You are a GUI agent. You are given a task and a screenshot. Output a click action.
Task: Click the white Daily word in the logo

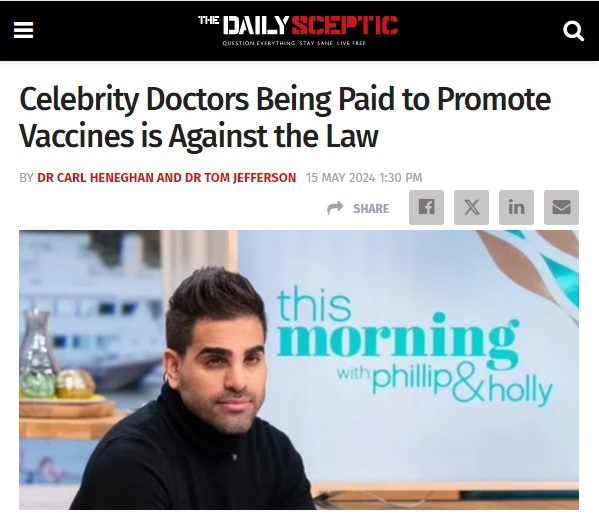click(x=255, y=26)
